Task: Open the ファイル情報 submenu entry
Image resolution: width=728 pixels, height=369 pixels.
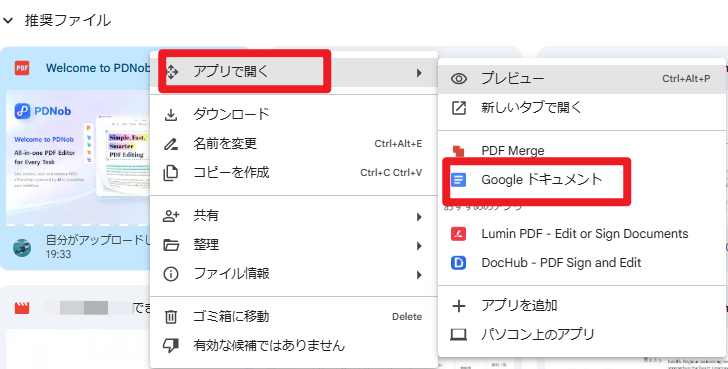Action: point(294,274)
